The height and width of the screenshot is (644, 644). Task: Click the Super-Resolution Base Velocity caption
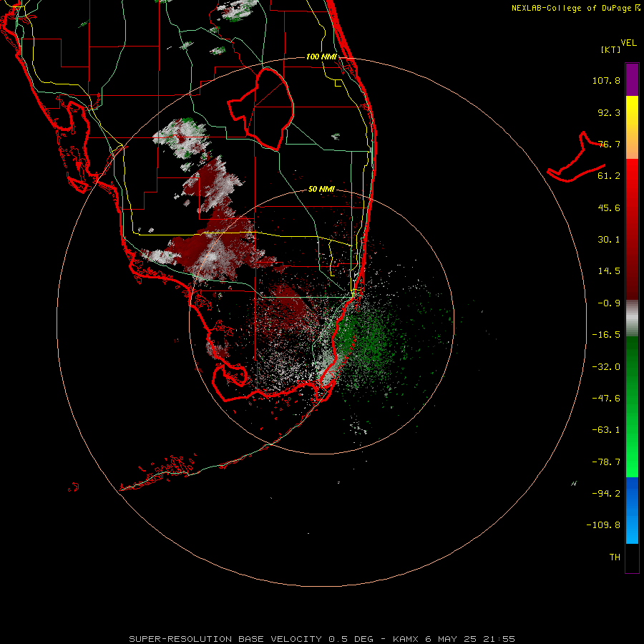(321, 639)
